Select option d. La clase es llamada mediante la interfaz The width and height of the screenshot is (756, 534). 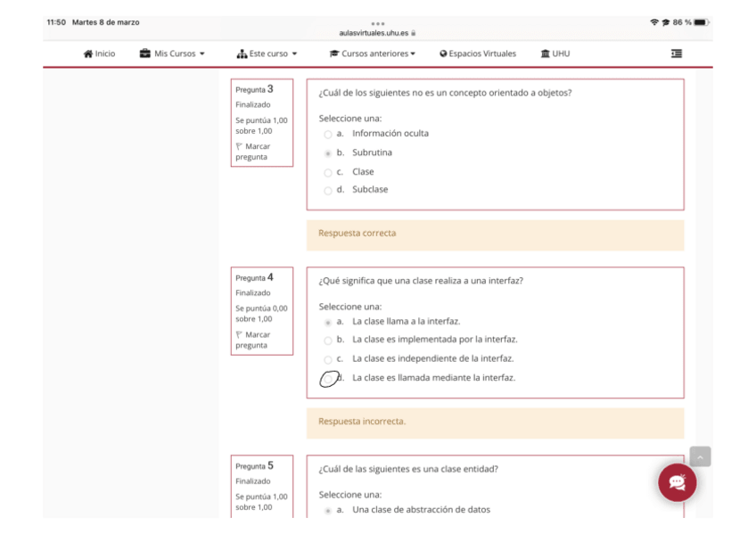pos(328,379)
